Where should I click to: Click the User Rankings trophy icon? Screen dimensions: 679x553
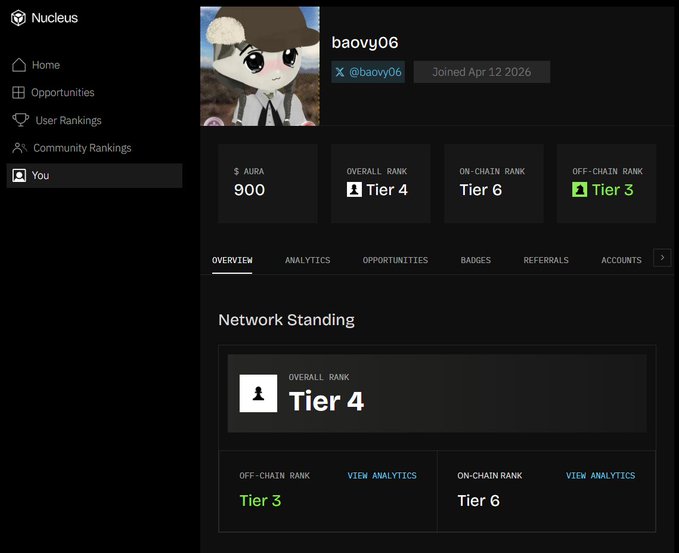click(20, 120)
